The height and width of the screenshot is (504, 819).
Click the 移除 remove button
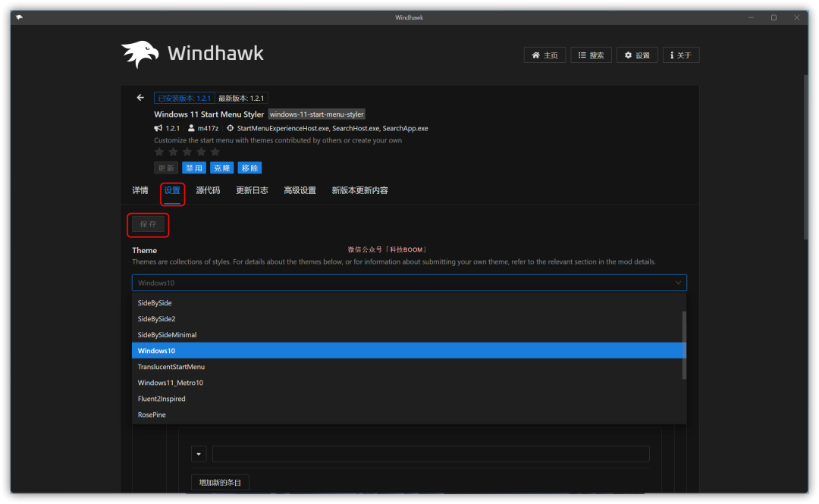click(x=249, y=168)
